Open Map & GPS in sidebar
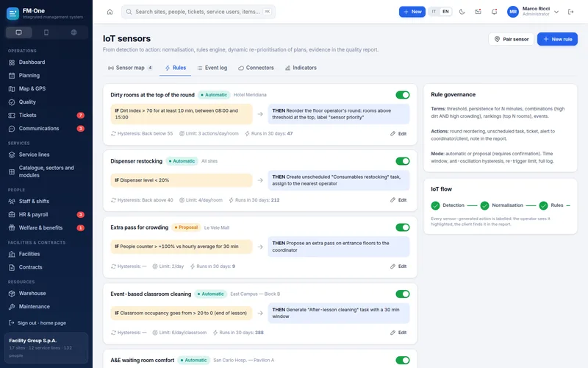This screenshot has width=588, height=368. pyautogui.click(x=46, y=88)
